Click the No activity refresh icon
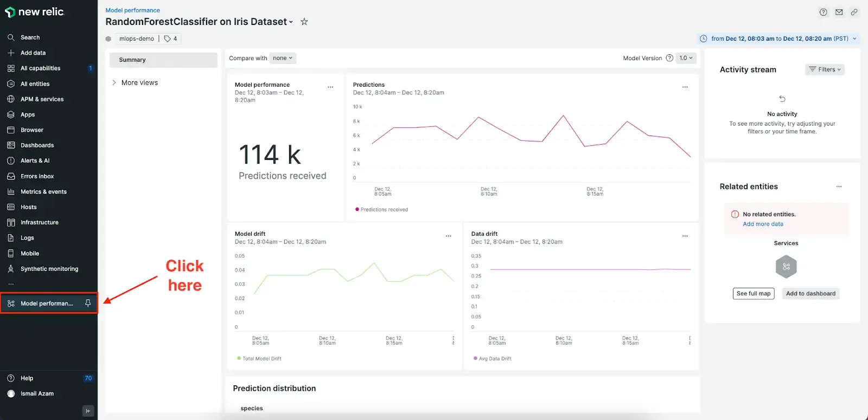 pyautogui.click(x=782, y=99)
